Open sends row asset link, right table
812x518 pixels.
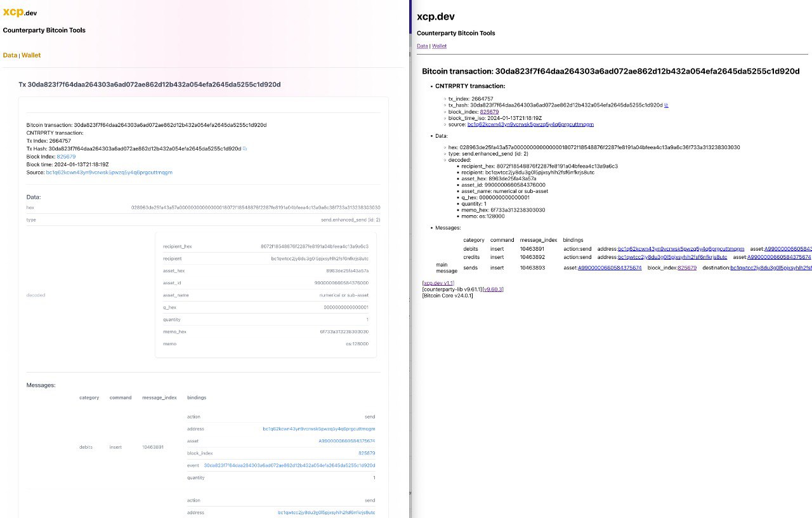click(610, 268)
